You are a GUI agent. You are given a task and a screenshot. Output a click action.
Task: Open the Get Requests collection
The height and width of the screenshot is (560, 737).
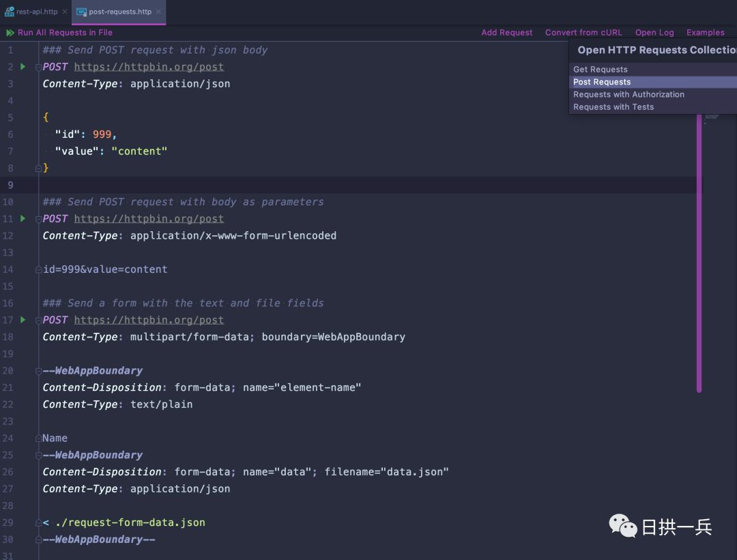tap(601, 70)
